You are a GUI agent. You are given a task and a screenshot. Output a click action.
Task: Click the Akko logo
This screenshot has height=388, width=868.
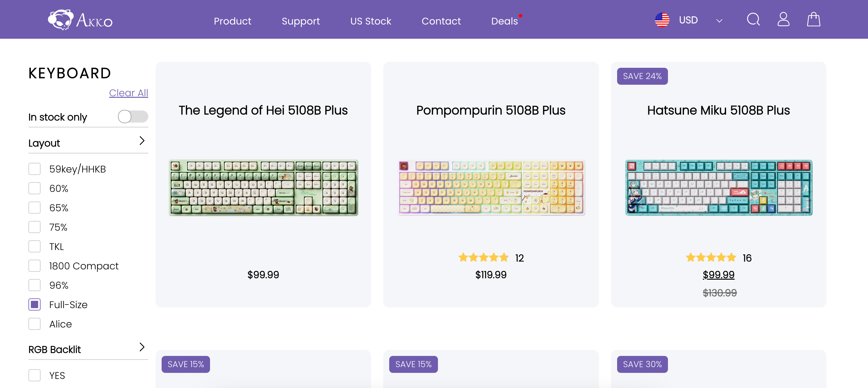80,20
